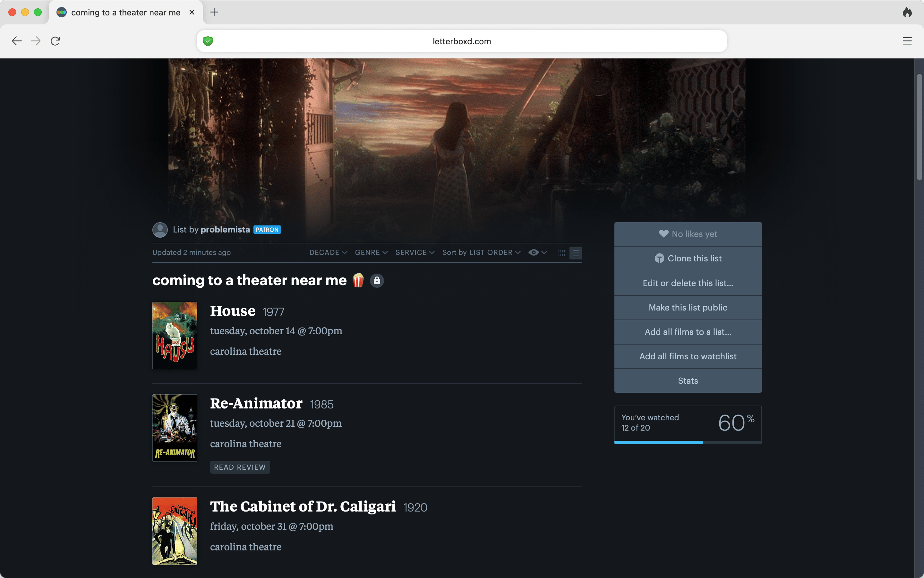Click the 60% watched progress bar
The image size is (924, 578).
pos(688,442)
